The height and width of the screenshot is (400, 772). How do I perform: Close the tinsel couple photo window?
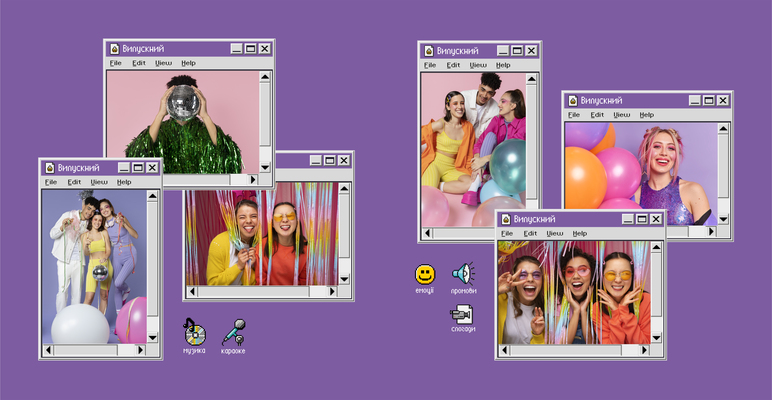[x=344, y=160]
